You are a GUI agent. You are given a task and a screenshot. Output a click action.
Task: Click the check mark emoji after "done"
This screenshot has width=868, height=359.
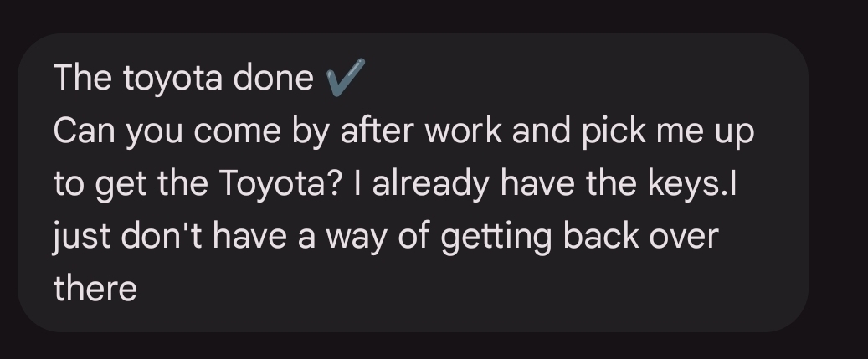pos(343,79)
